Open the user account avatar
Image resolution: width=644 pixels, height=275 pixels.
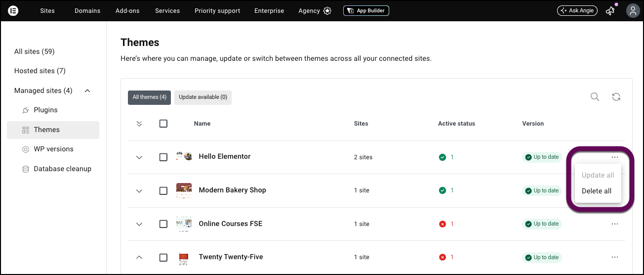633,10
